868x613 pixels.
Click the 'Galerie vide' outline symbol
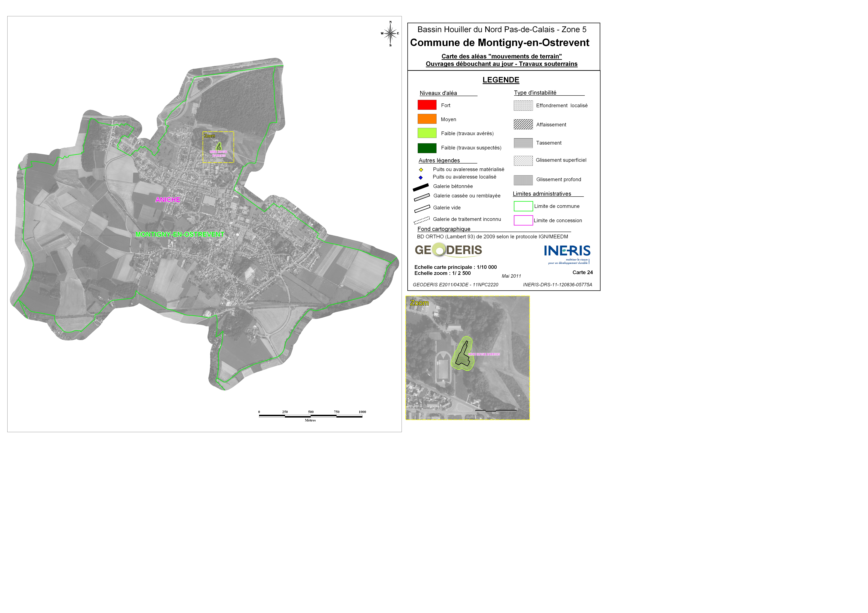(422, 209)
